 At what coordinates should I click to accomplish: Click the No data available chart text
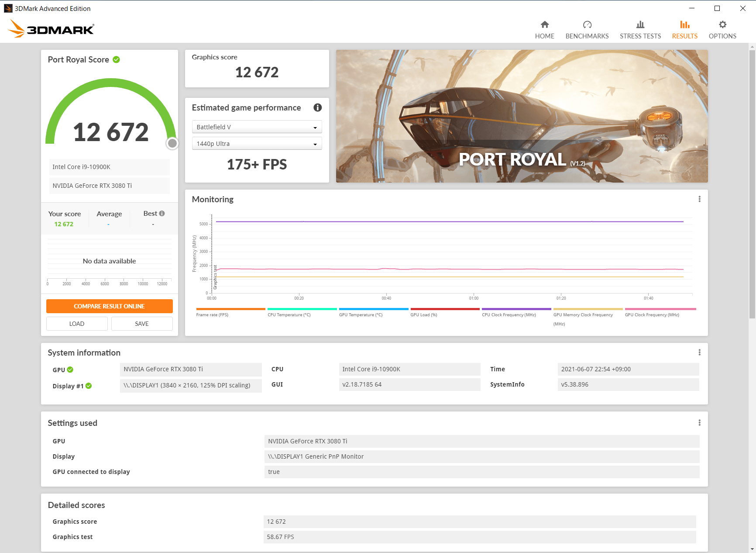(x=109, y=261)
